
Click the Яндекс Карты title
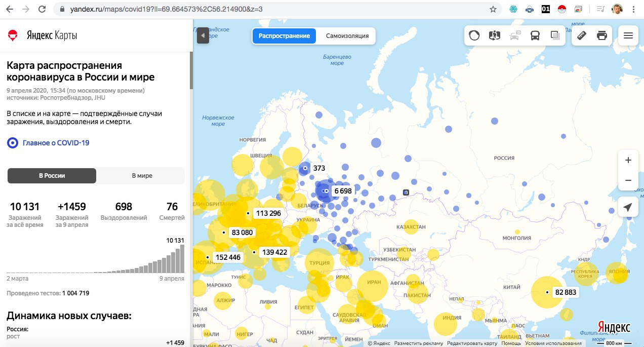pyautogui.click(x=52, y=36)
